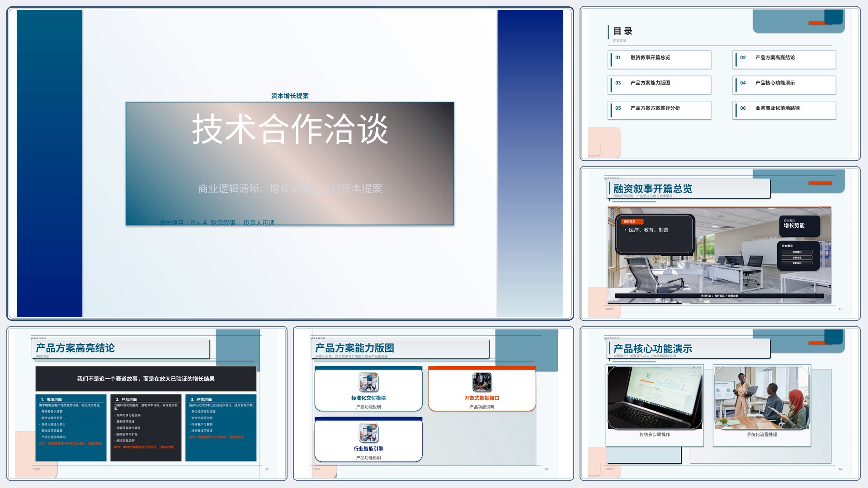Click the 产品方案能力版图 slide heading
This screenshot has width=868, height=488.
coord(354,348)
